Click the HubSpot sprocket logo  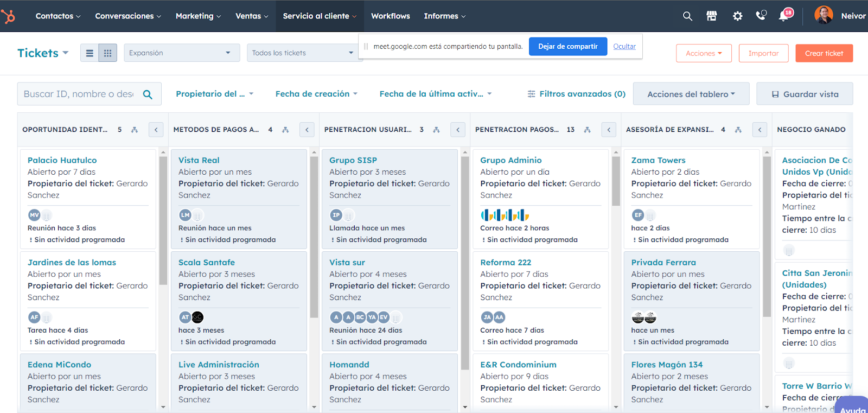8,16
